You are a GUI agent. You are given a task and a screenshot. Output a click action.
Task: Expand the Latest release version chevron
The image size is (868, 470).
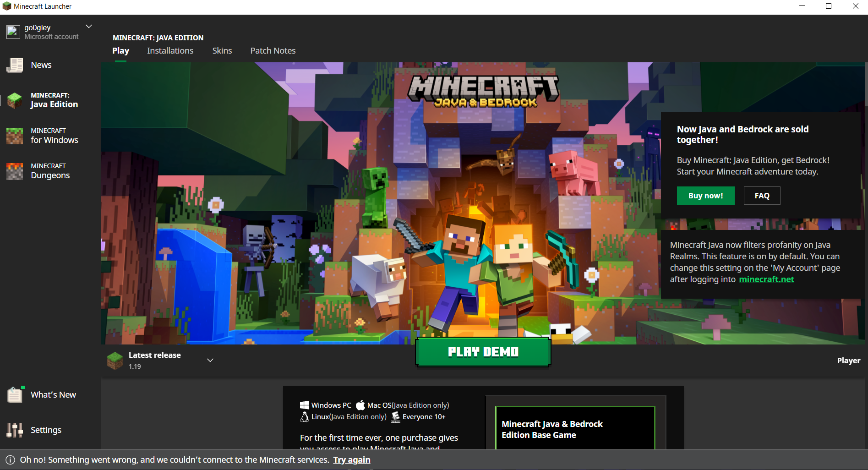(x=210, y=360)
